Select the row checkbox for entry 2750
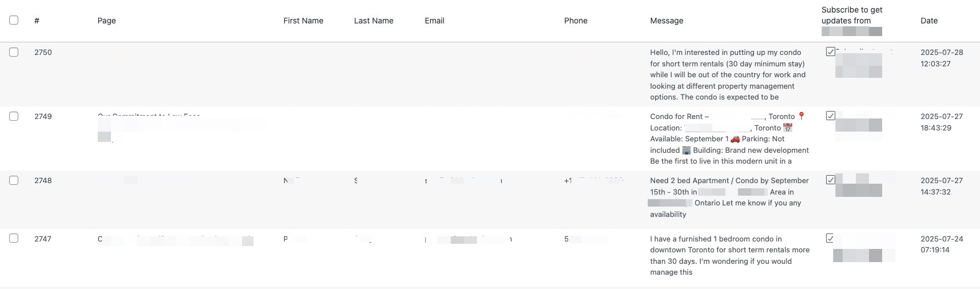Image resolution: width=980 pixels, height=289 pixels. 14,52
